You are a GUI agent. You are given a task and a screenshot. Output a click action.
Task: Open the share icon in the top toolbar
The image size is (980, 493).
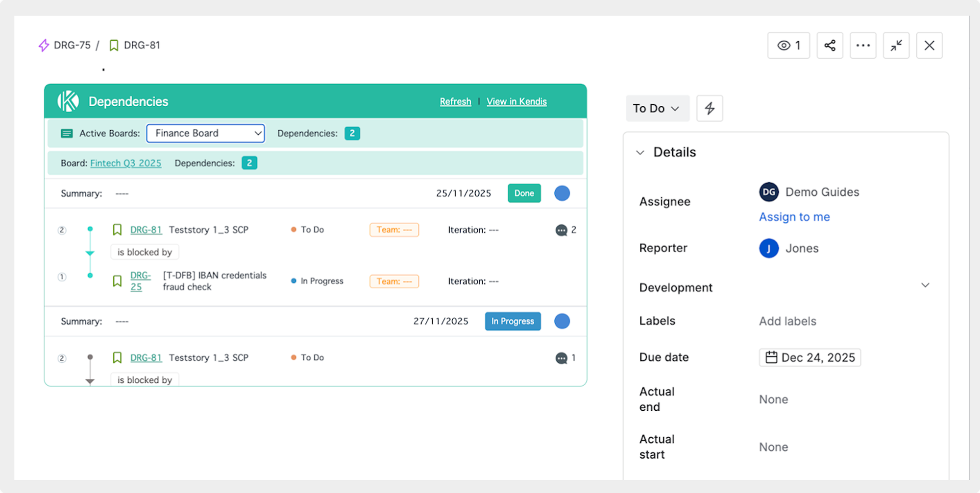coord(830,45)
